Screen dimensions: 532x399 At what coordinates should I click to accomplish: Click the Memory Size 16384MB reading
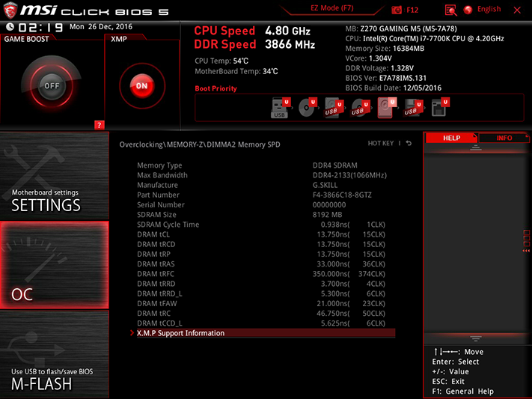(385, 49)
